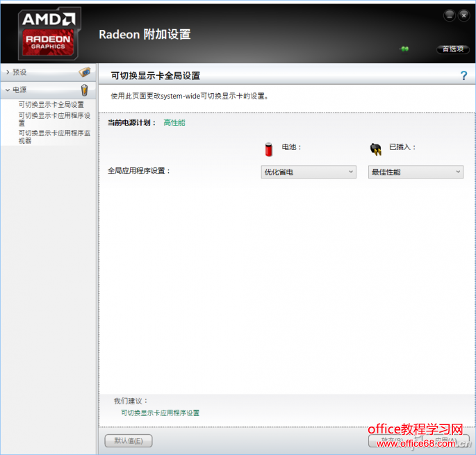The width and height of the screenshot is (476, 455).
Task: Click the 我们建议 label
Action: pyautogui.click(x=131, y=401)
